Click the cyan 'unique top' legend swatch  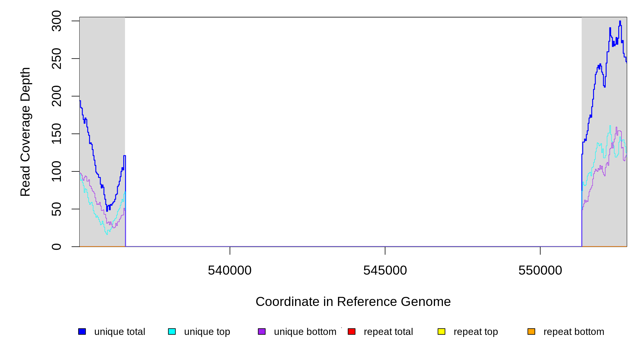tap(172, 331)
